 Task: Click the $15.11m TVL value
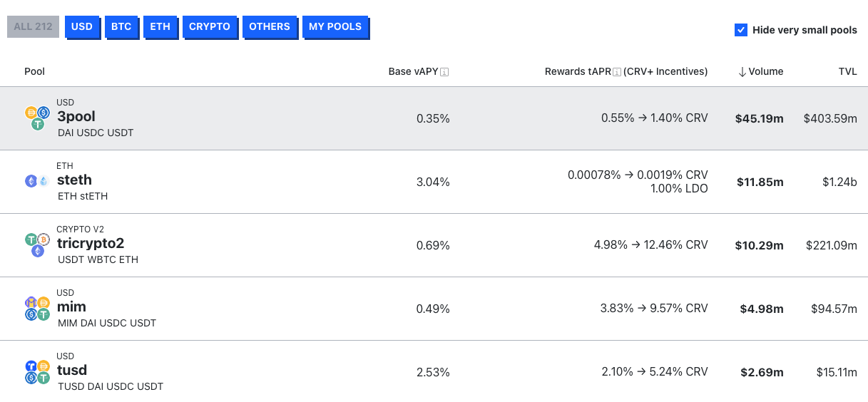pos(837,372)
